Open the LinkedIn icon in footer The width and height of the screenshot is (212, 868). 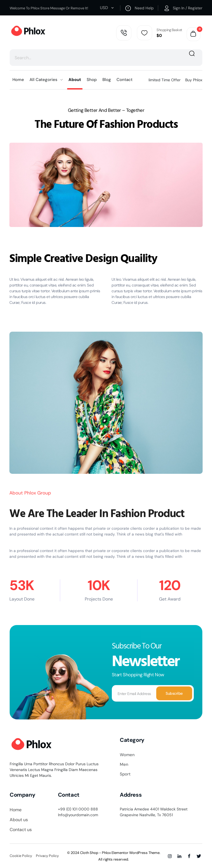(179, 856)
